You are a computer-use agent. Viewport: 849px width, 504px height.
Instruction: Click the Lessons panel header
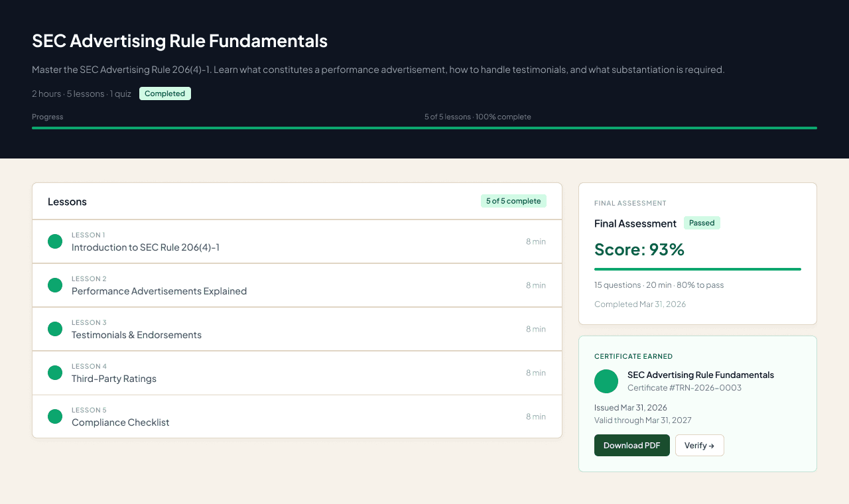(67, 202)
